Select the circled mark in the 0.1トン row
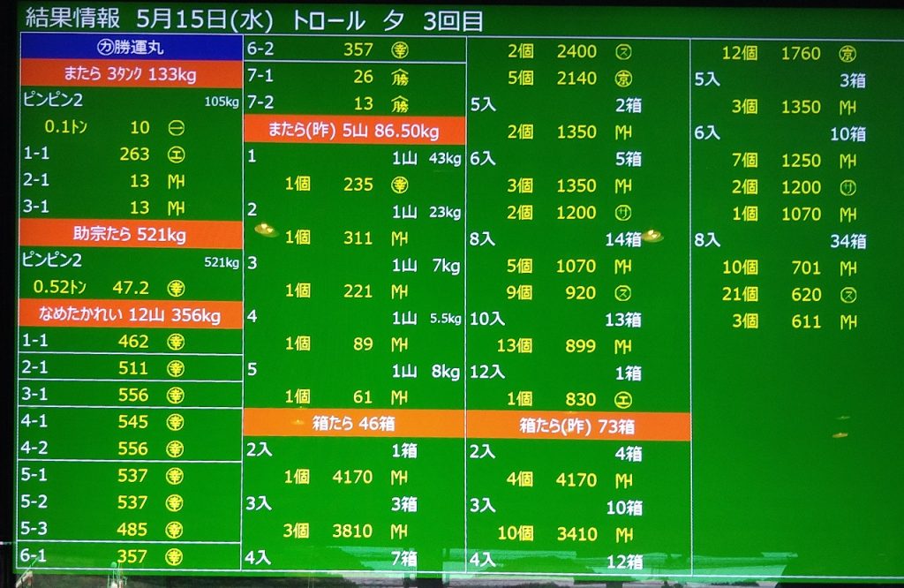Viewport: 904px width, 588px height. click(176, 127)
